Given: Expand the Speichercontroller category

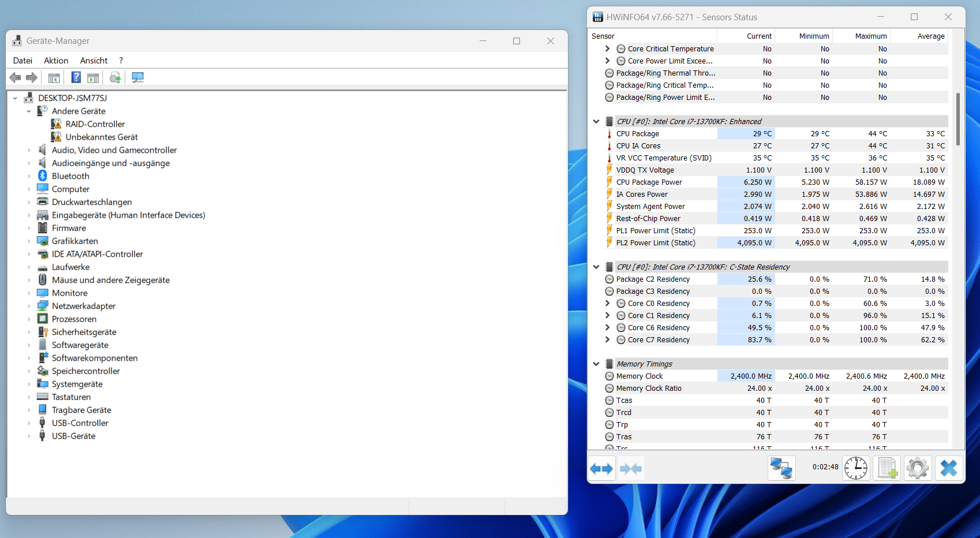Looking at the screenshot, I should click(29, 371).
